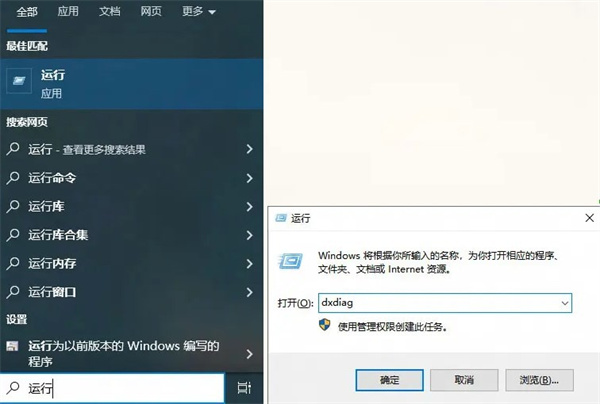The image size is (600, 404).
Task: Expand the dxdiag combo box dropdown arrow
Action: [x=565, y=301]
